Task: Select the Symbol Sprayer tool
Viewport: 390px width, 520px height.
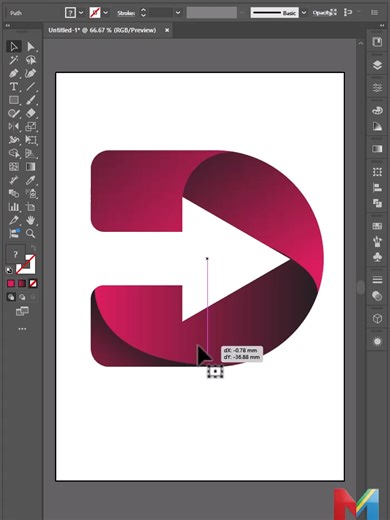Action: click(31, 194)
